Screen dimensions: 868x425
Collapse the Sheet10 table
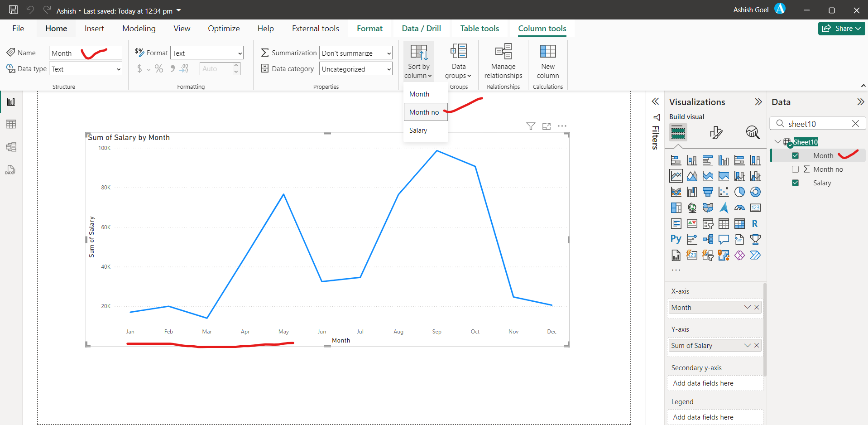coord(778,141)
